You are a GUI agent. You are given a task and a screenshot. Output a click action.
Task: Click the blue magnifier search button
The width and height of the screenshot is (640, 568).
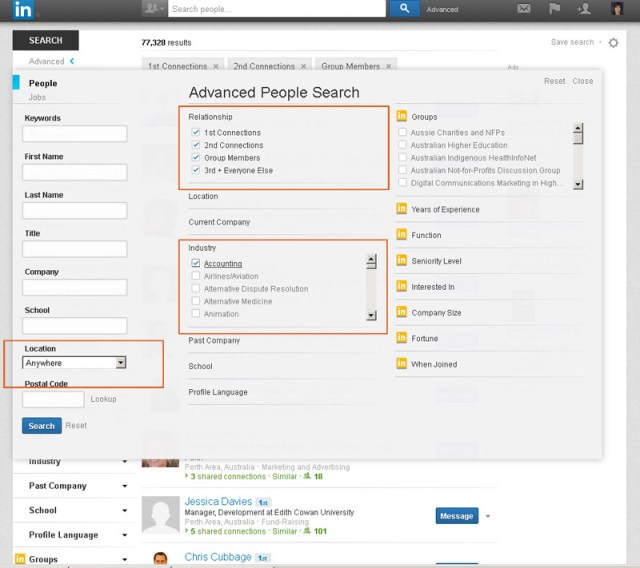(x=404, y=8)
